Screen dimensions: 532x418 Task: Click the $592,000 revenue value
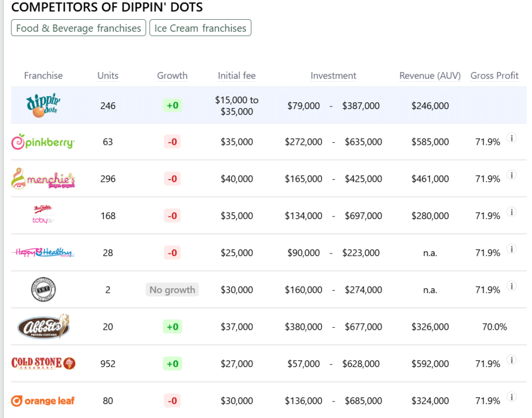pos(430,364)
